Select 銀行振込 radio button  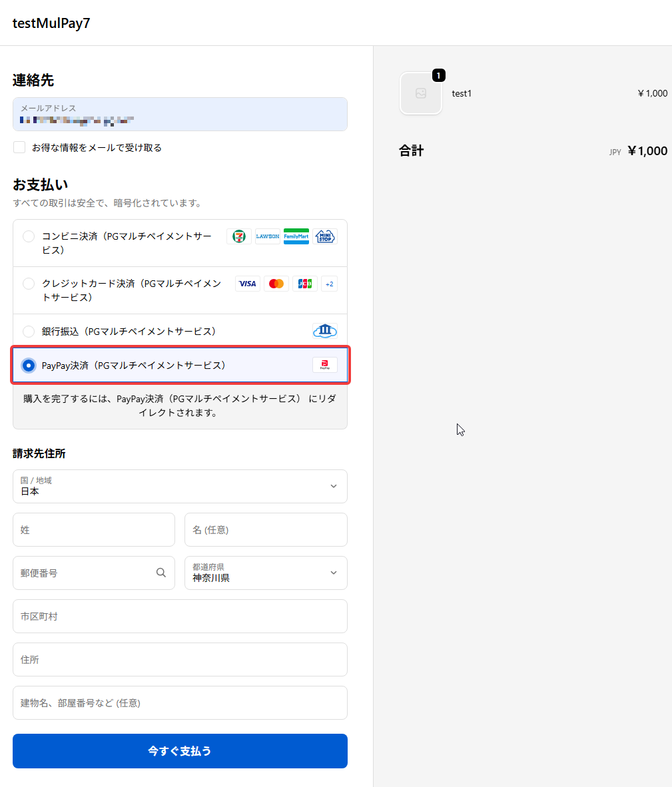point(29,332)
